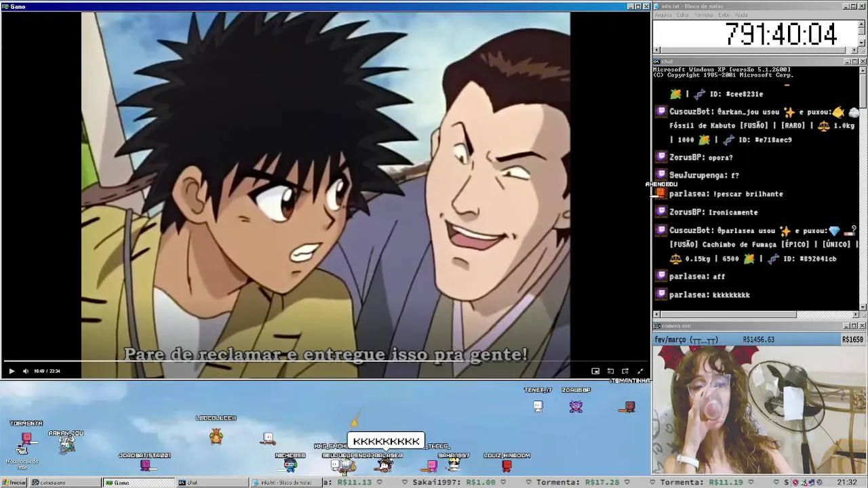Click the R$1650 goal amount
Image resolution: width=868 pixels, height=488 pixels.
(852, 340)
